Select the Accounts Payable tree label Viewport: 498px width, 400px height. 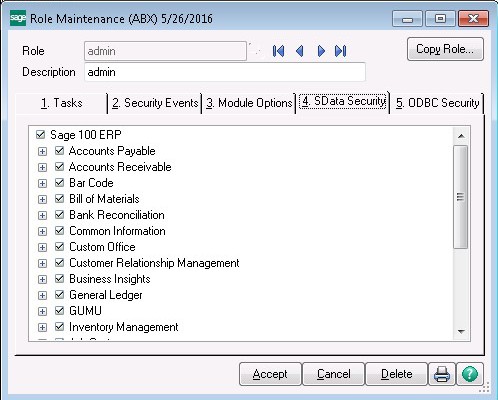click(112, 151)
